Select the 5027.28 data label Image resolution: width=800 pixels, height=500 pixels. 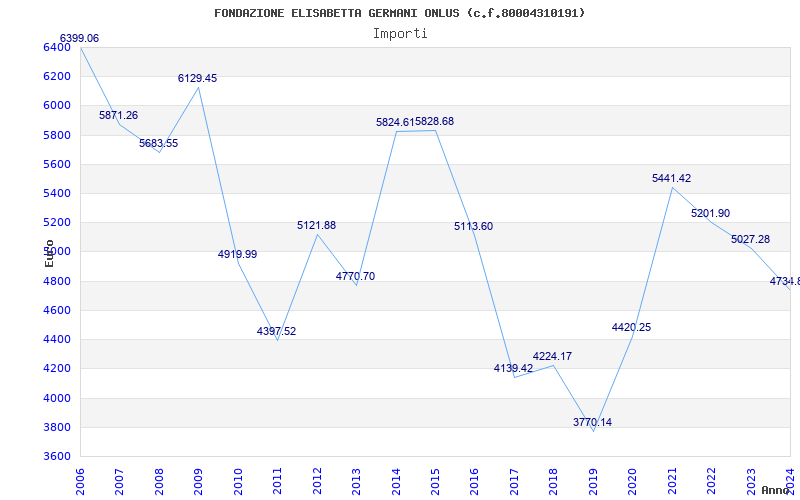coord(751,239)
